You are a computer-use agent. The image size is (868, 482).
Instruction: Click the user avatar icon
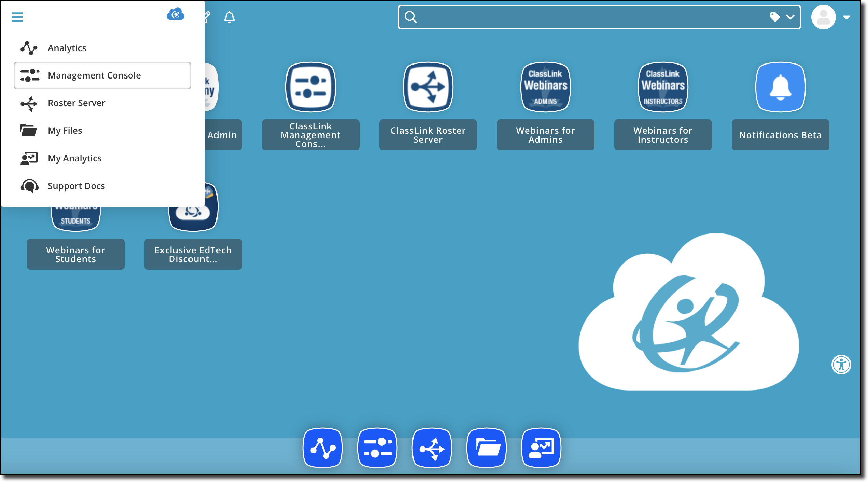pyautogui.click(x=823, y=17)
